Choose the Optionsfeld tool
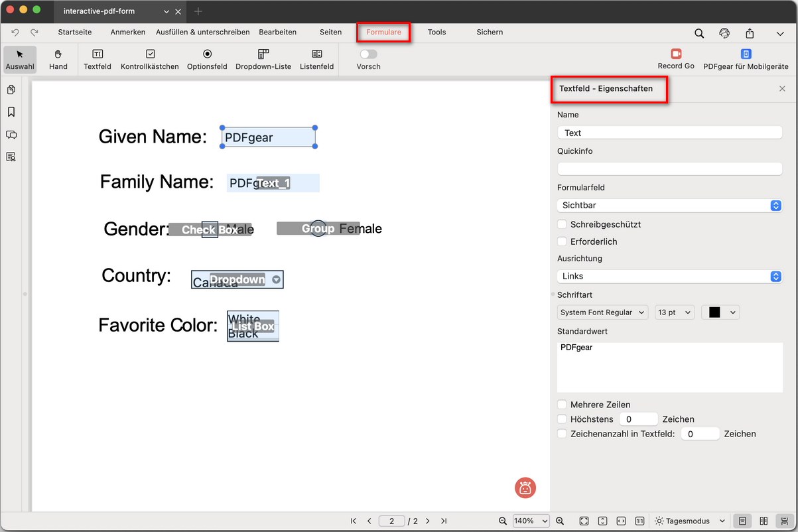The height and width of the screenshot is (532, 798). (207, 59)
